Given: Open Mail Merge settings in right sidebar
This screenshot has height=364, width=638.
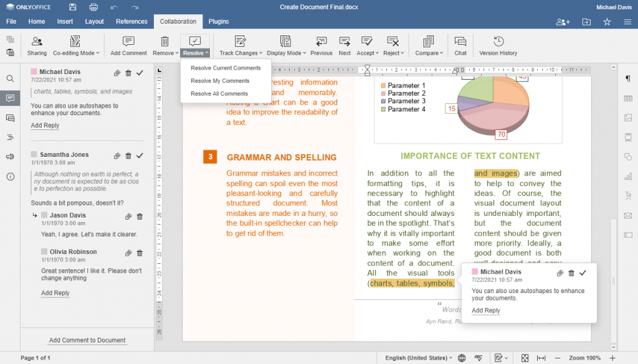Looking at the screenshot, I should pos(629,216).
